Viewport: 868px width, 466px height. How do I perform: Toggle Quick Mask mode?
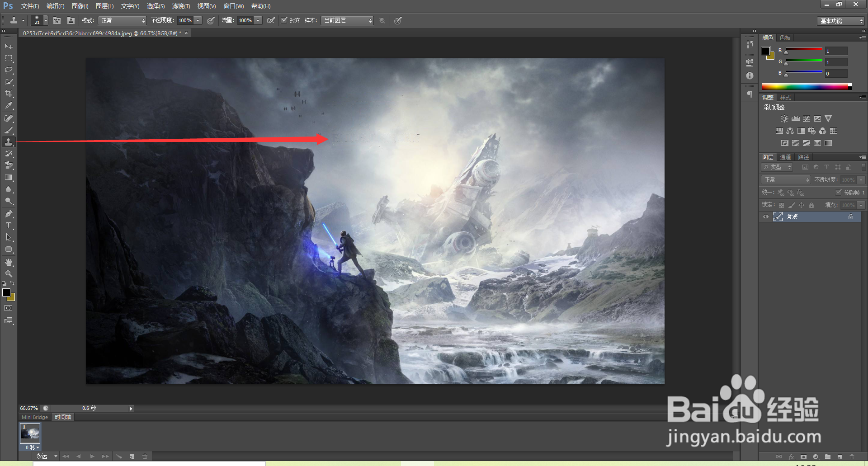click(x=9, y=308)
